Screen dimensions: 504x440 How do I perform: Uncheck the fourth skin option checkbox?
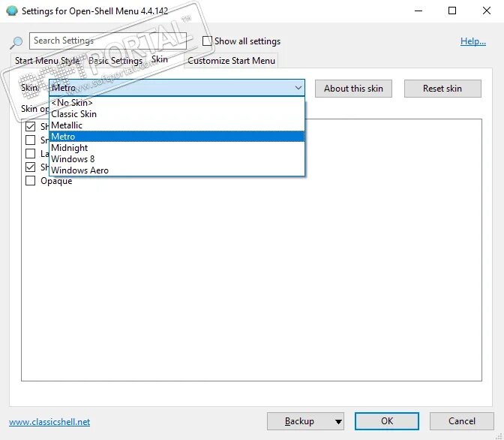click(x=30, y=167)
